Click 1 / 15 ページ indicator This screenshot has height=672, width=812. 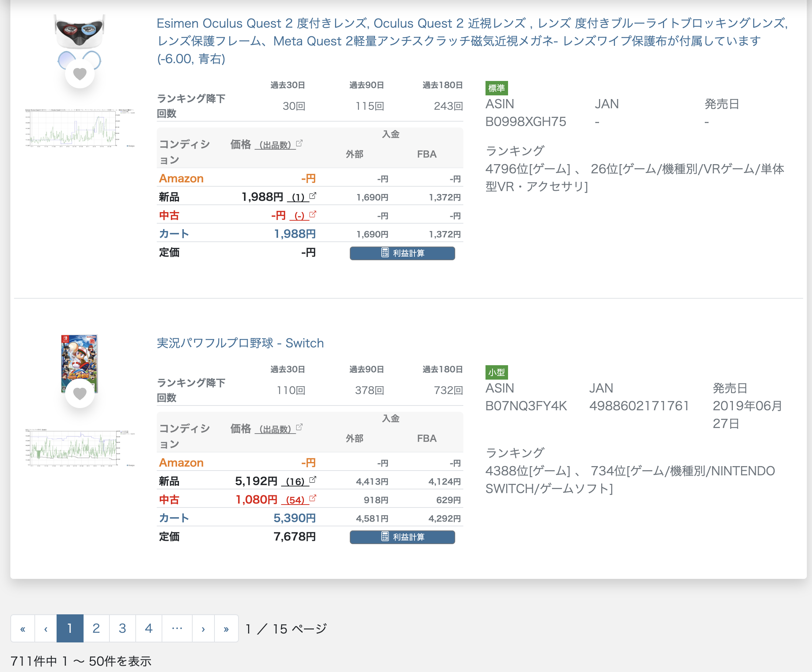(x=286, y=629)
